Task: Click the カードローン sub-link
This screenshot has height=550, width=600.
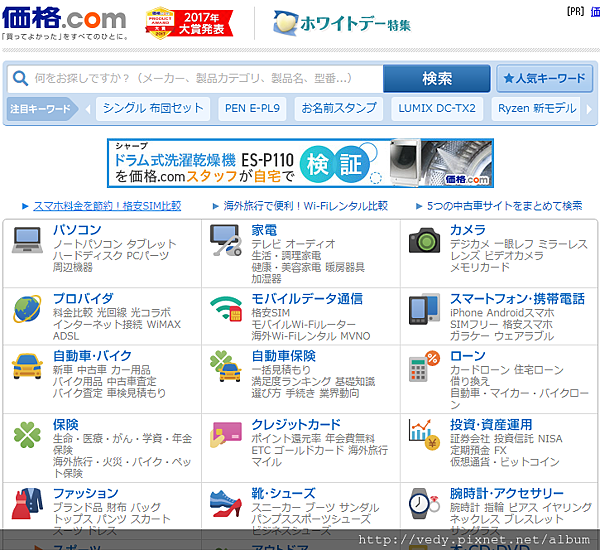Action: click(479, 370)
